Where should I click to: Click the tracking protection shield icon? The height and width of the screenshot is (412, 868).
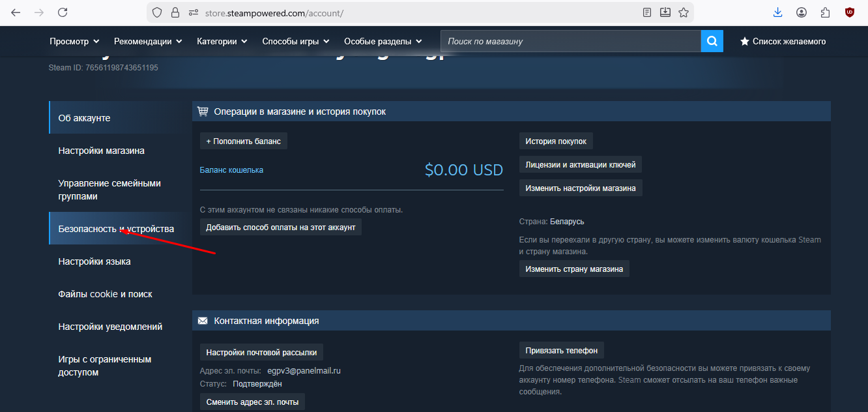pos(156,12)
